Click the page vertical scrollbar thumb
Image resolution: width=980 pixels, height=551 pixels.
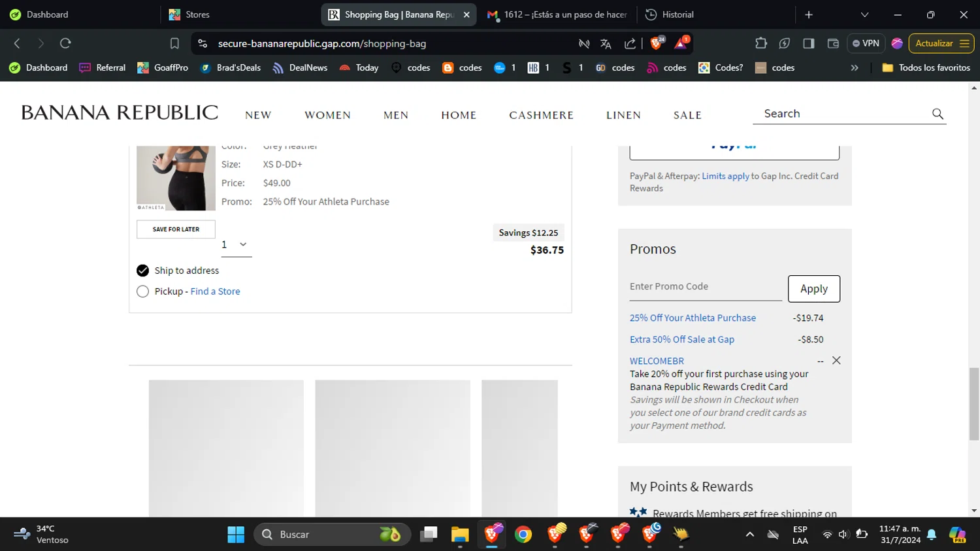click(974, 404)
